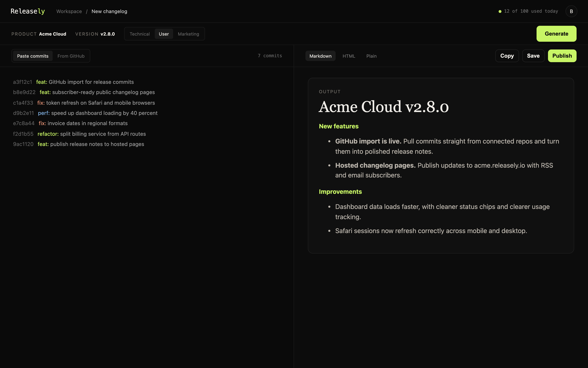This screenshot has width=588, height=368.
Task: Switch to From GitHub tab
Action: pos(71,56)
